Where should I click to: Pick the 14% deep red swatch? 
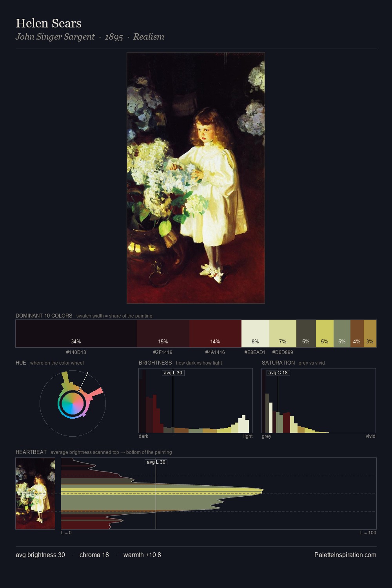point(215,334)
